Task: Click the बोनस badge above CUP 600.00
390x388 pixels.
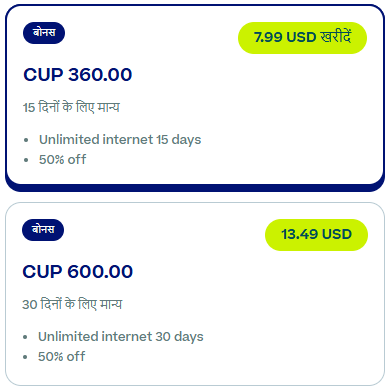Action: coord(43,230)
